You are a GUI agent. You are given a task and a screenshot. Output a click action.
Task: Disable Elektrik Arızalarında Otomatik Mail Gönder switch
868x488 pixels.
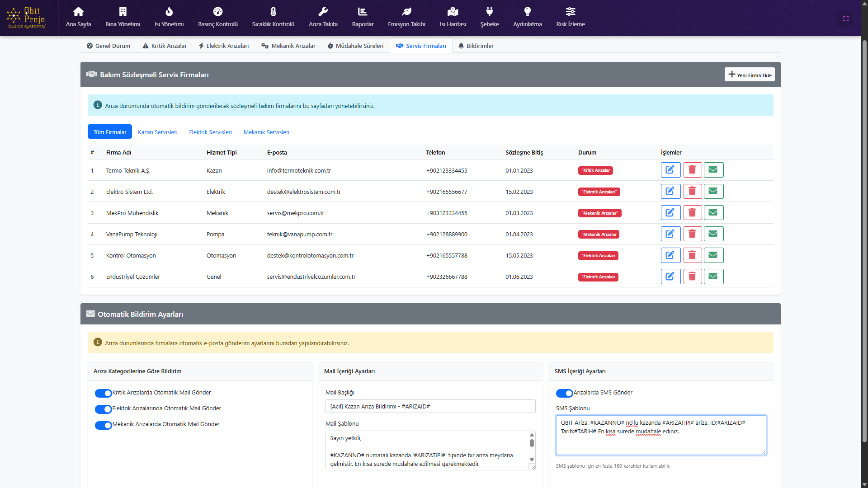point(103,409)
